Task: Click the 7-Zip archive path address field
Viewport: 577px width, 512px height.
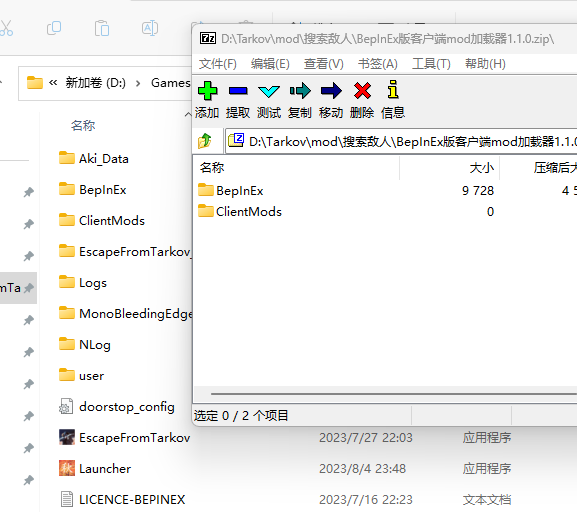Action: tap(401, 141)
